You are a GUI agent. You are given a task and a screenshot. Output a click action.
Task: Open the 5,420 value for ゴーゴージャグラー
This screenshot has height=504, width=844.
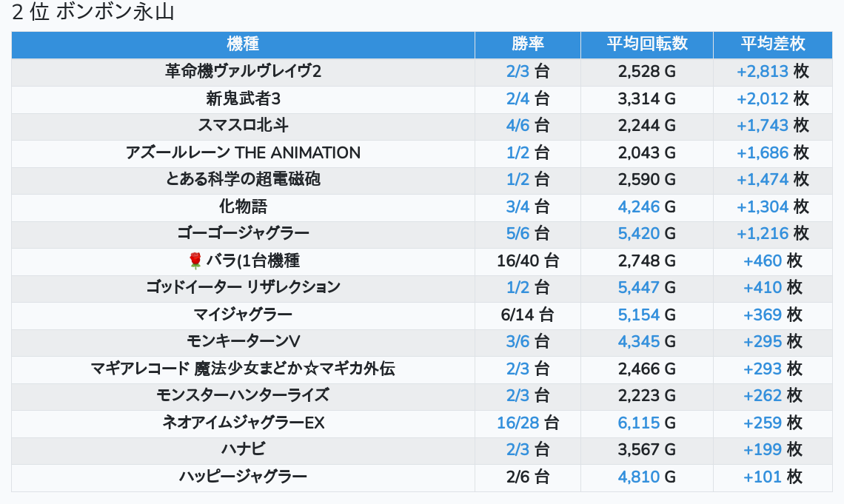coord(638,234)
